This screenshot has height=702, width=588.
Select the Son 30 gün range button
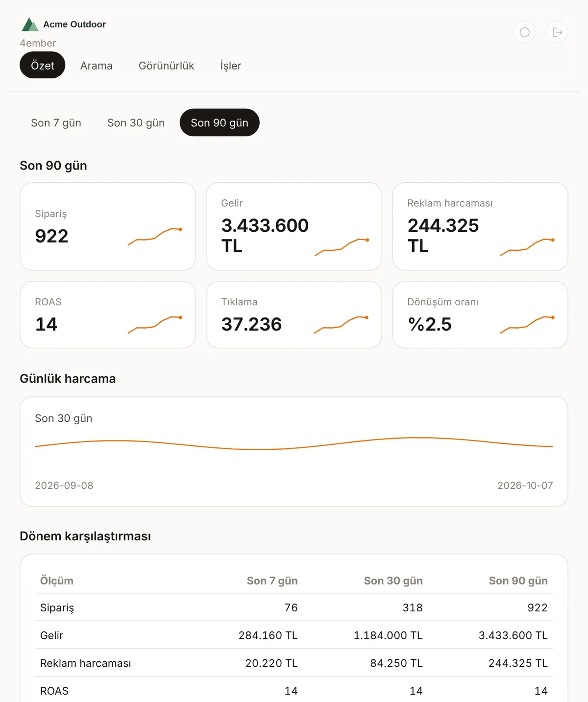(x=136, y=123)
